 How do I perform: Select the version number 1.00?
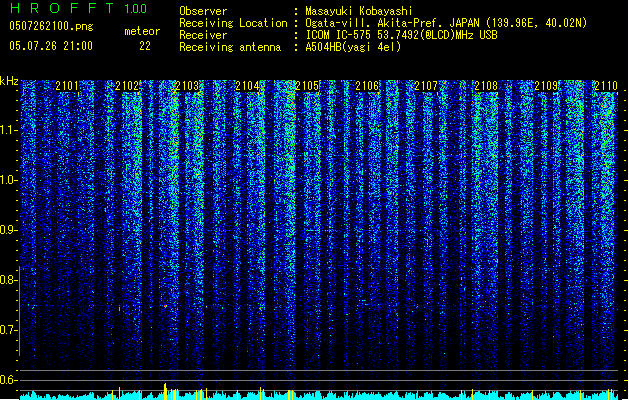136,9
